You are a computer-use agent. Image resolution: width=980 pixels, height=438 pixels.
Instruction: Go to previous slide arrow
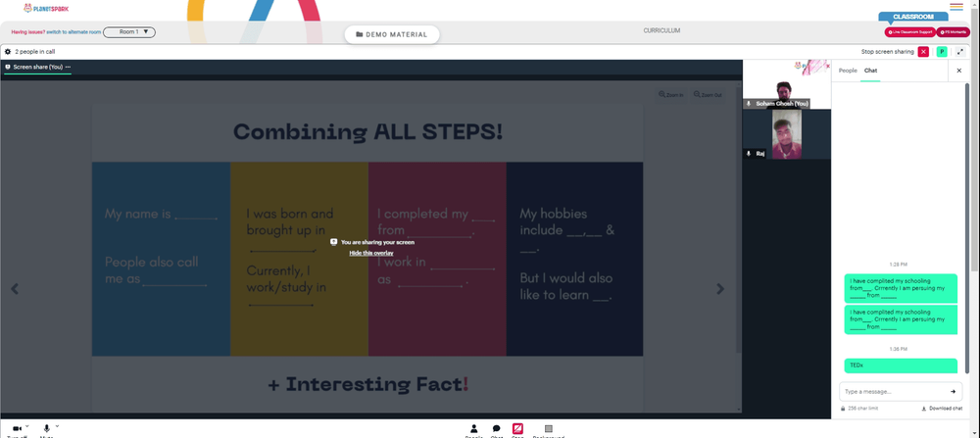[x=15, y=289]
